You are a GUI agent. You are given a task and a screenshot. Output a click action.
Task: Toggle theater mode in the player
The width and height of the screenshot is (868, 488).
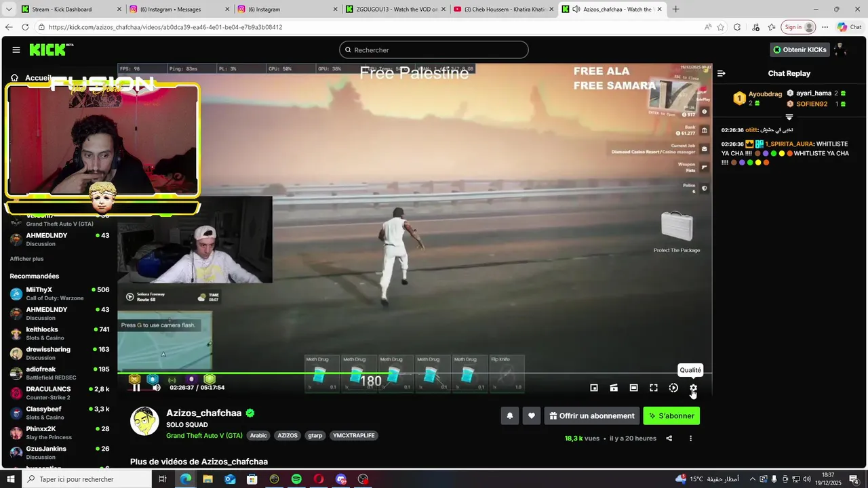tap(633, 388)
